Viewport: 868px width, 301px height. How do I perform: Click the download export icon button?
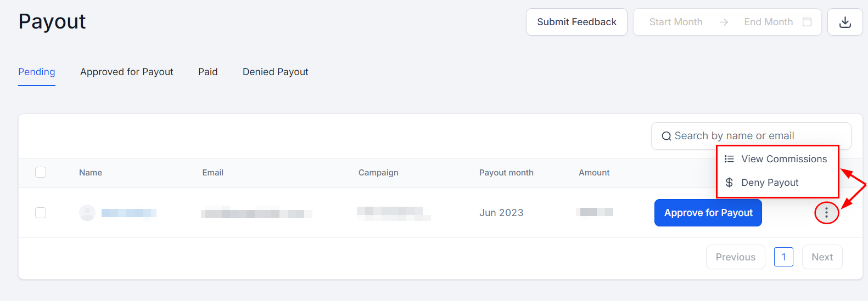coord(845,22)
